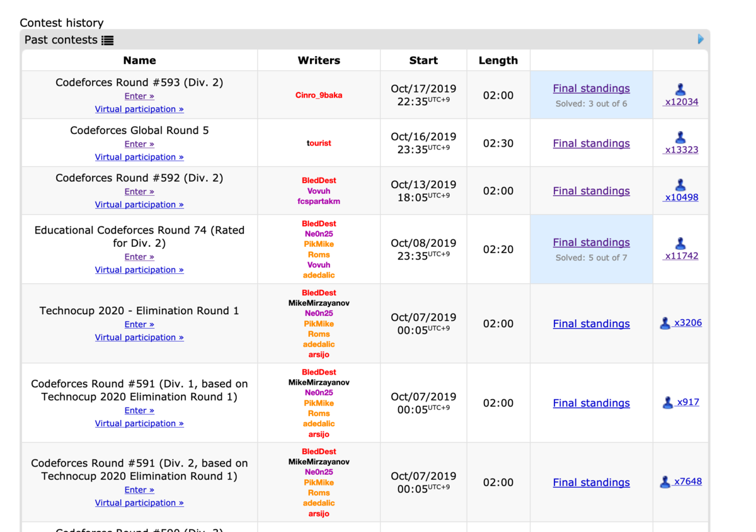Click Enter link under Round #591 Div. 2
This screenshot has height=532, width=756.
tap(139, 490)
